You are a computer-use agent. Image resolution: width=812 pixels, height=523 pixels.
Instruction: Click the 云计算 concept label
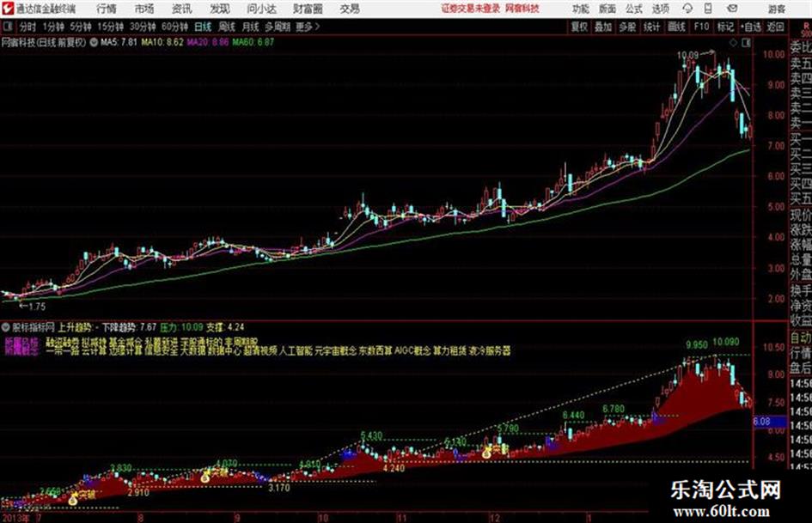tap(94, 350)
